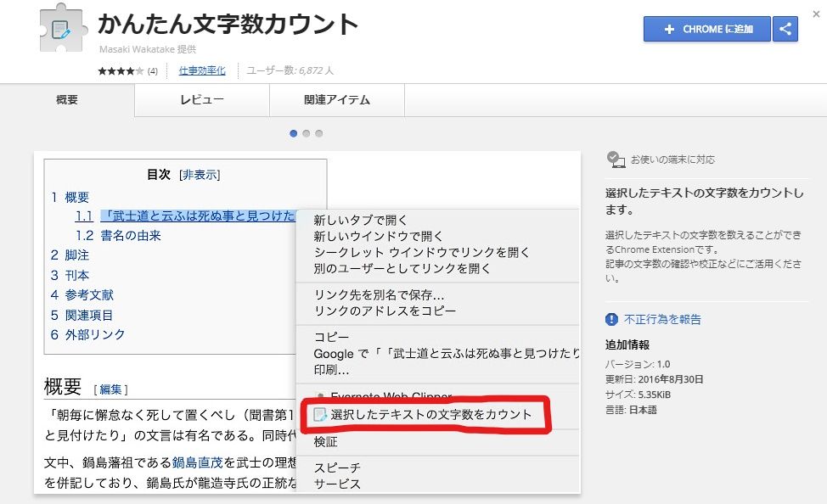Click the share icon button
This screenshot has height=504, width=827.
click(785, 29)
